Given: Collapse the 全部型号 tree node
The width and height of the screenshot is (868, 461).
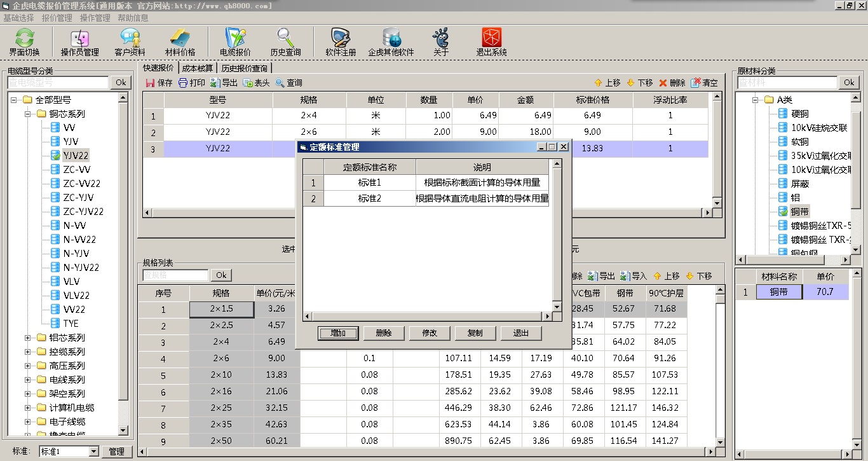Looking at the screenshot, I should tap(14, 100).
